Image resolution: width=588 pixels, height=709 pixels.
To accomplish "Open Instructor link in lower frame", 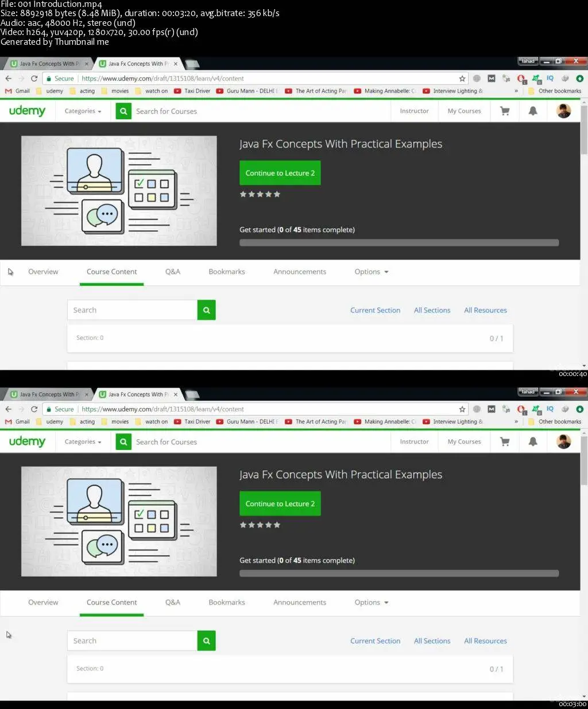I will [414, 442].
